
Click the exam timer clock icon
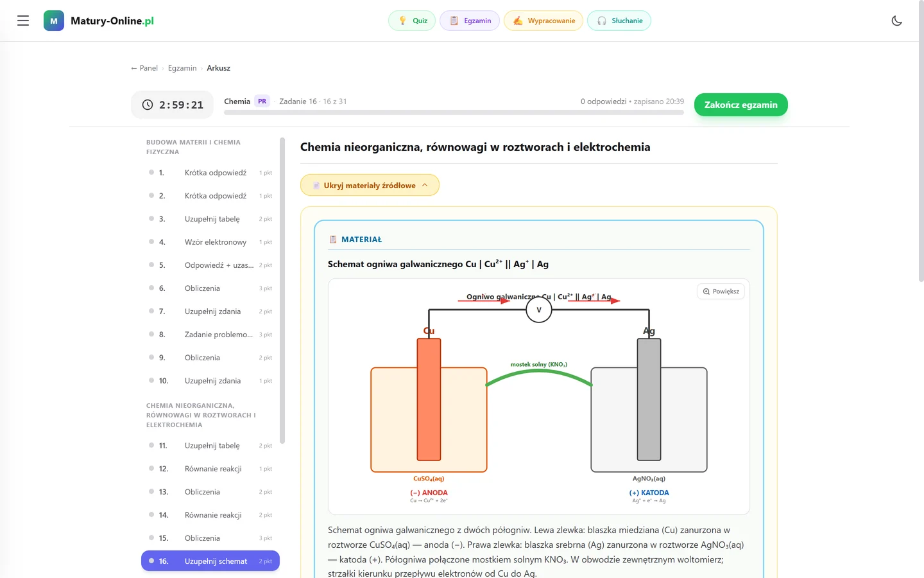point(148,105)
